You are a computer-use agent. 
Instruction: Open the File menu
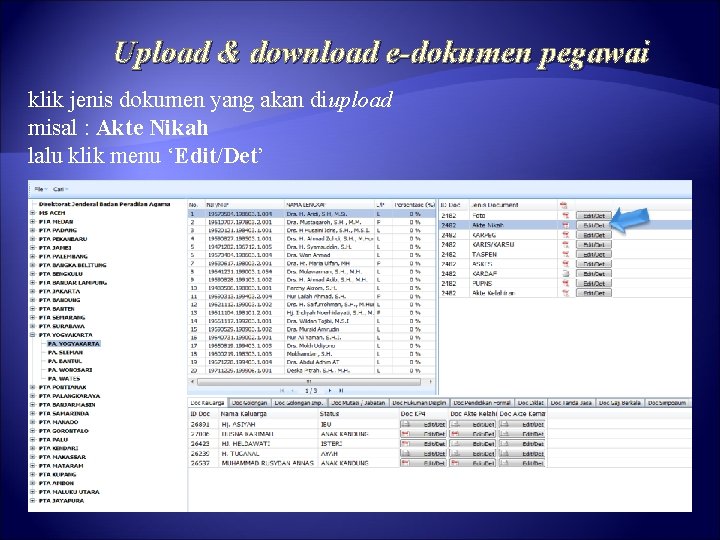[40, 189]
